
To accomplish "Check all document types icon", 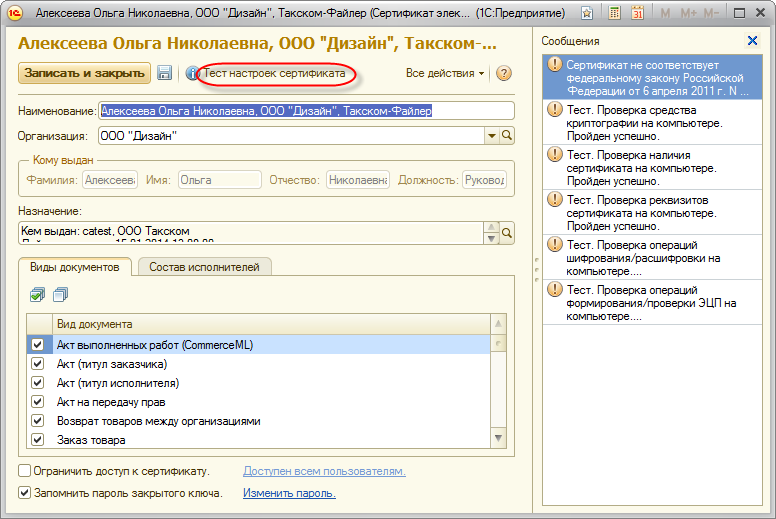I will point(37,295).
